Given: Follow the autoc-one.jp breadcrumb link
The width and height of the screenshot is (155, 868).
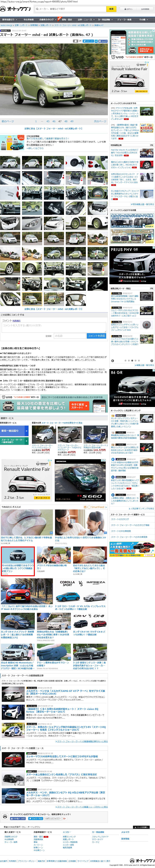Looking at the screenshot, I should pyautogui.click(x=6, y=25).
